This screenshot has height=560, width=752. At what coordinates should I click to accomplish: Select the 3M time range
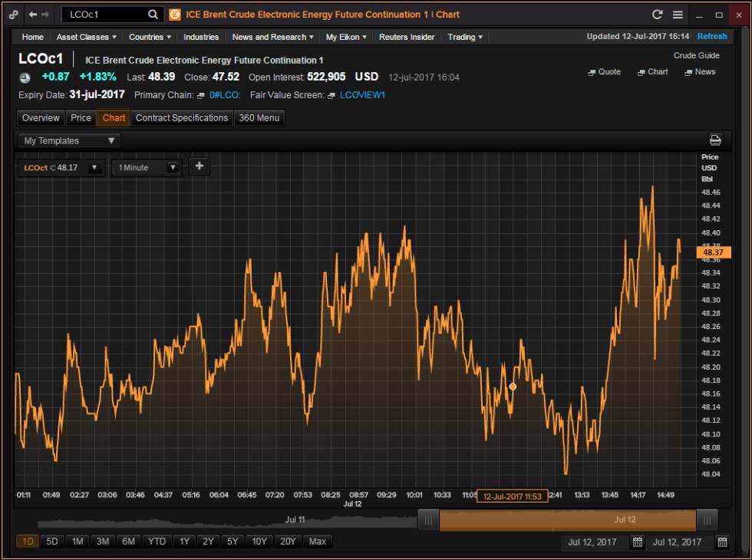[103, 542]
